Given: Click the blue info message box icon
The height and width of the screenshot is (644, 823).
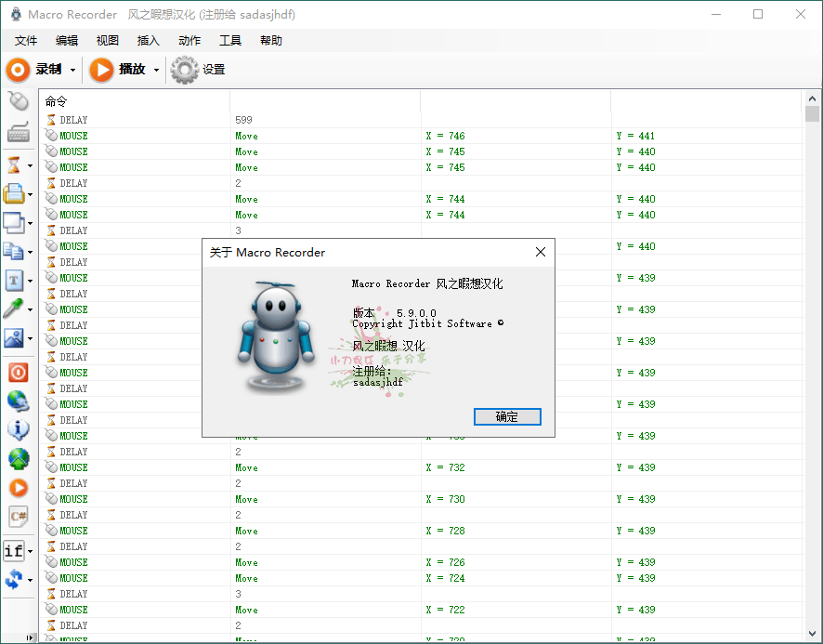Looking at the screenshot, I should click(18, 430).
